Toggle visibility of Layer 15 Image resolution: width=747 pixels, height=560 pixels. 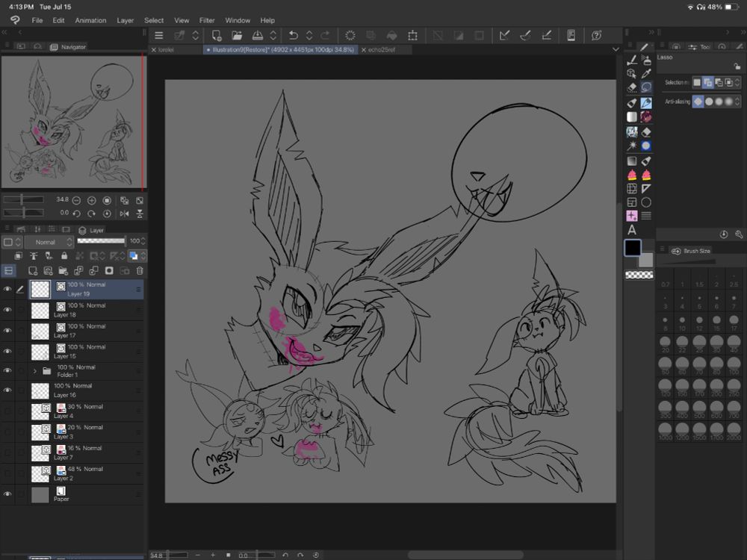click(x=7, y=352)
